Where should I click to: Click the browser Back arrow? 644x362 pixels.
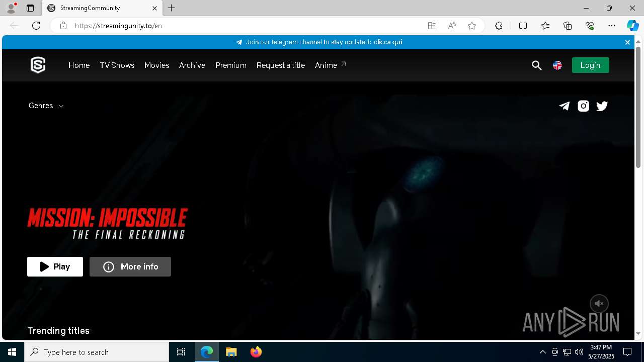click(14, 26)
